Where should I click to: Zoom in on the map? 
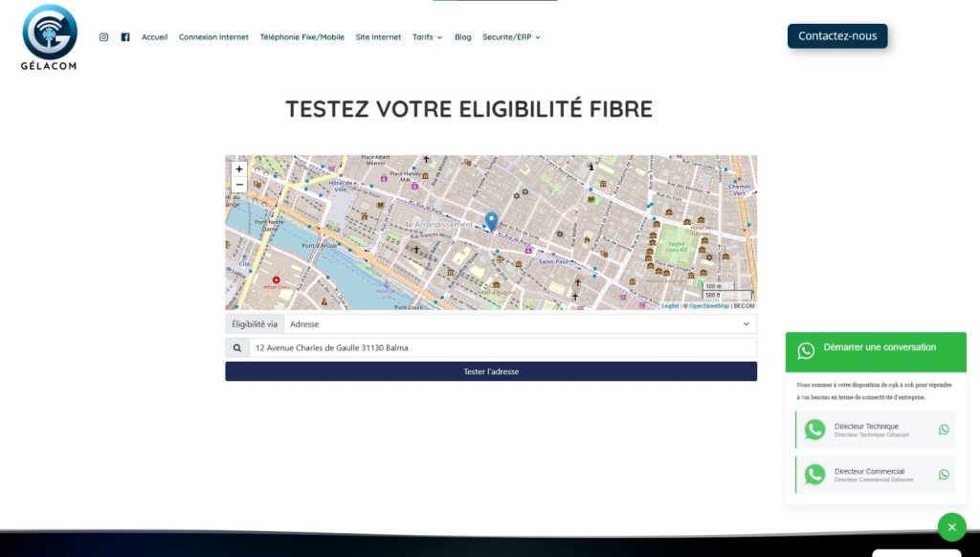[x=238, y=169]
